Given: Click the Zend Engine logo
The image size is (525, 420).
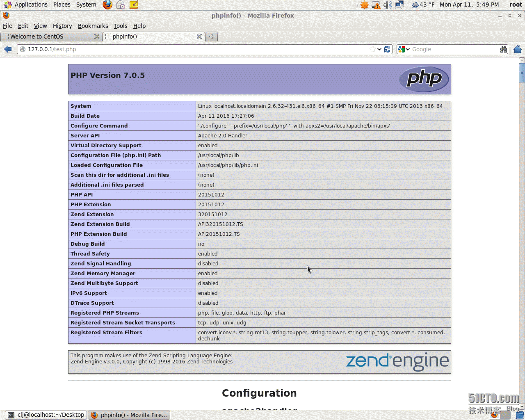Looking at the screenshot, I should pos(397,361).
